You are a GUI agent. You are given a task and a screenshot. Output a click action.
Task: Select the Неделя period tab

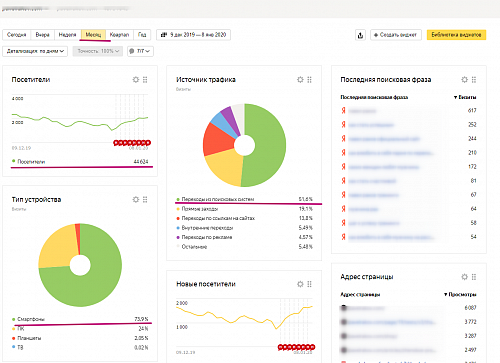[67, 35]
